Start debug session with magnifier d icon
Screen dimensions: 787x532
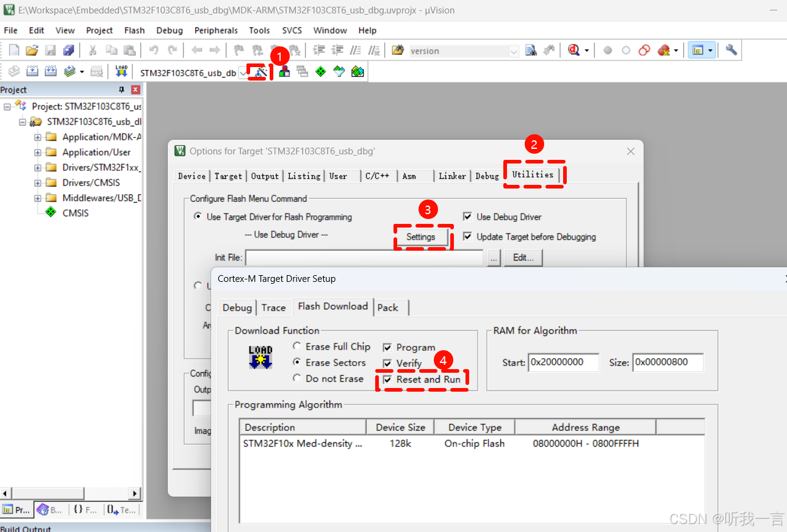coord(573,51)
